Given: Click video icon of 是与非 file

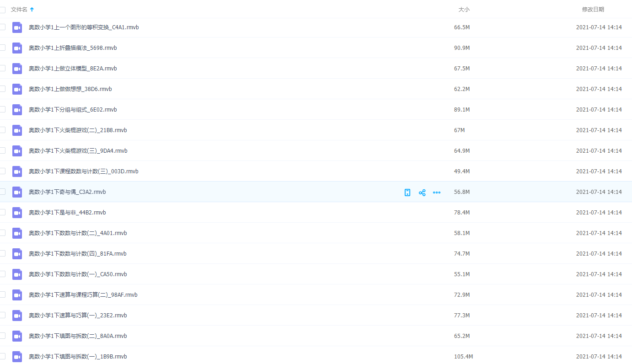Looking at the screenshot, I should [x=17, y=213].
